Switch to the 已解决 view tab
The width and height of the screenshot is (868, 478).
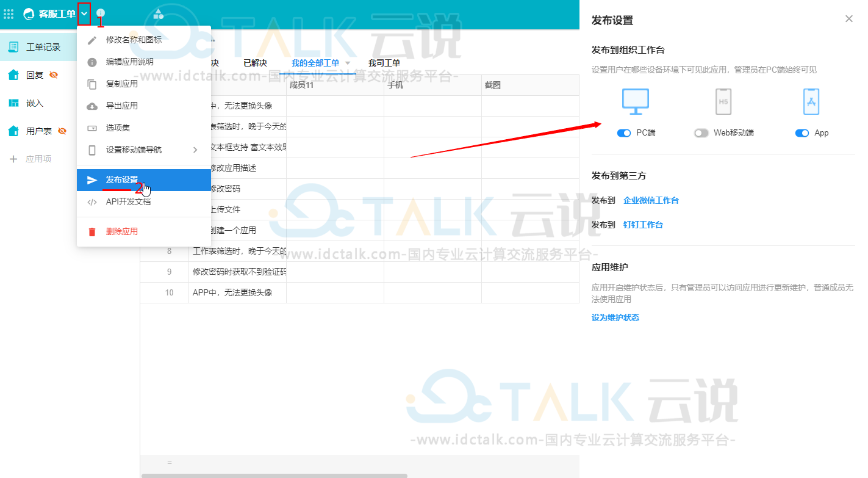click(255, 63)
